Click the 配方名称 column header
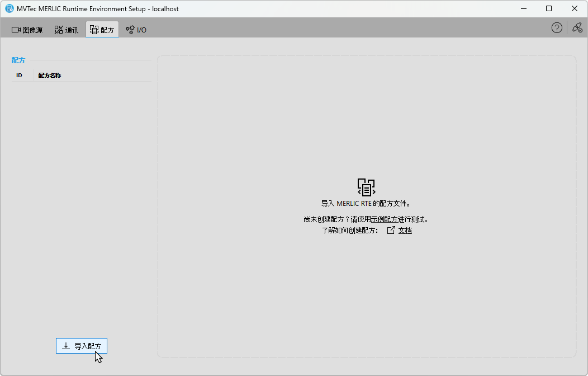The height and width of the screenshot is (376, 588). [x=50, y=75]
